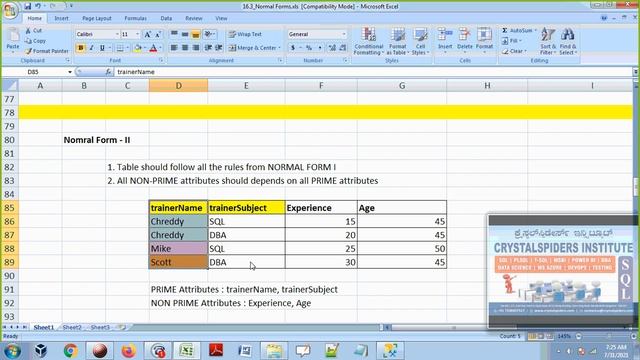Launch Chrome from Windows taskbar
The width and height of the screenshot is (640, 360).
tap(71, 351)
